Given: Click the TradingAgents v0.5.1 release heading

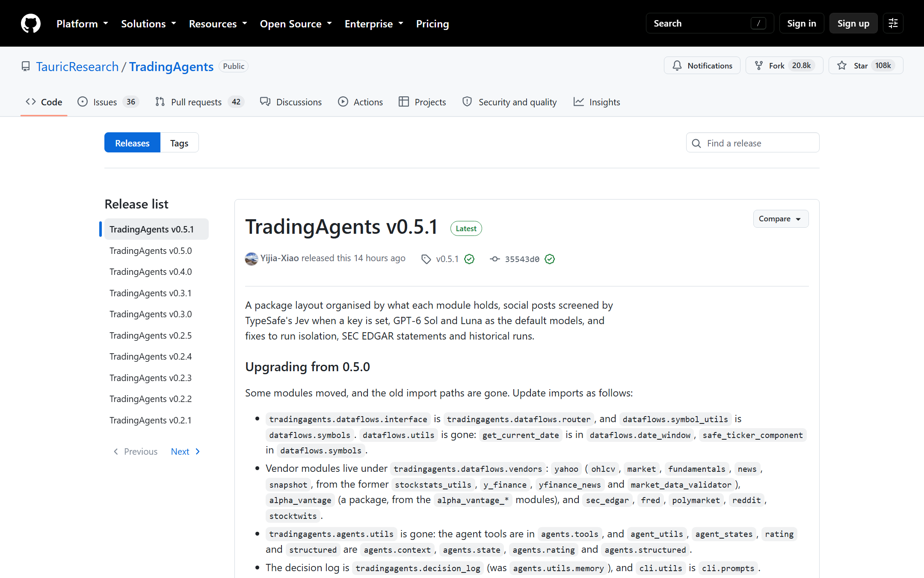Looking at the screenshot, I should click(x=342, y=226).
